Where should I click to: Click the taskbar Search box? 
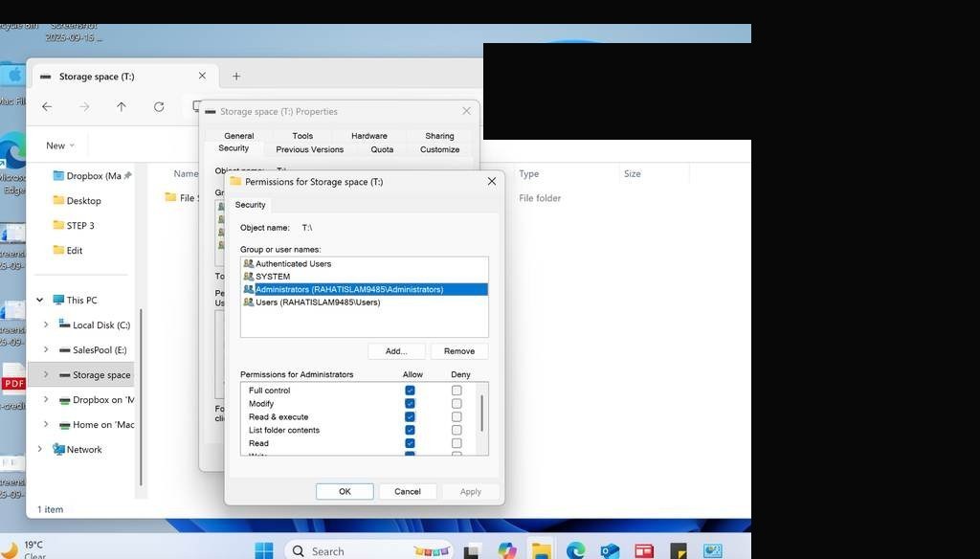368,551
